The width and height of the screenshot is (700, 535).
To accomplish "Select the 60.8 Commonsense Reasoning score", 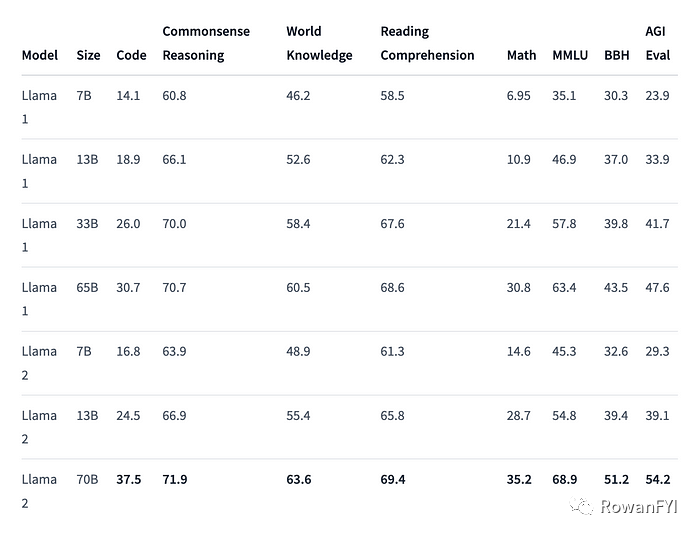I will (174, 95).
